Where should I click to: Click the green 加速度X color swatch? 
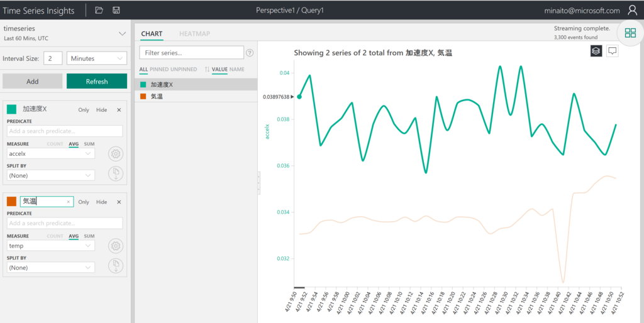click(x=11, y=109)
